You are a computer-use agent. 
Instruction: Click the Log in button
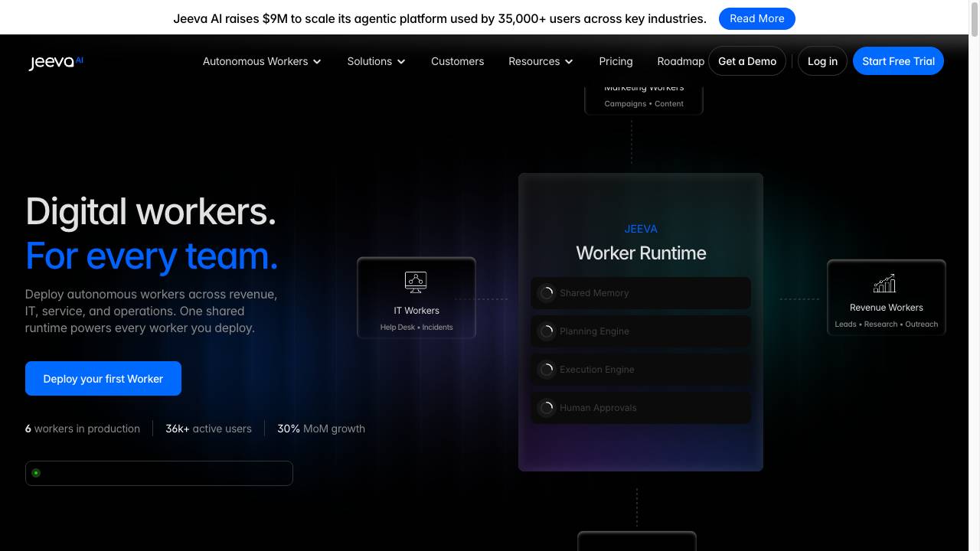coord(822,61)
